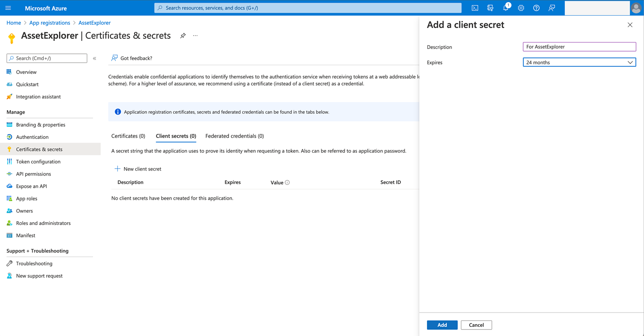Screen dimensions: 644x336
Task: Click the Add button
Action: pyautogui.click(x=442, y=325)
